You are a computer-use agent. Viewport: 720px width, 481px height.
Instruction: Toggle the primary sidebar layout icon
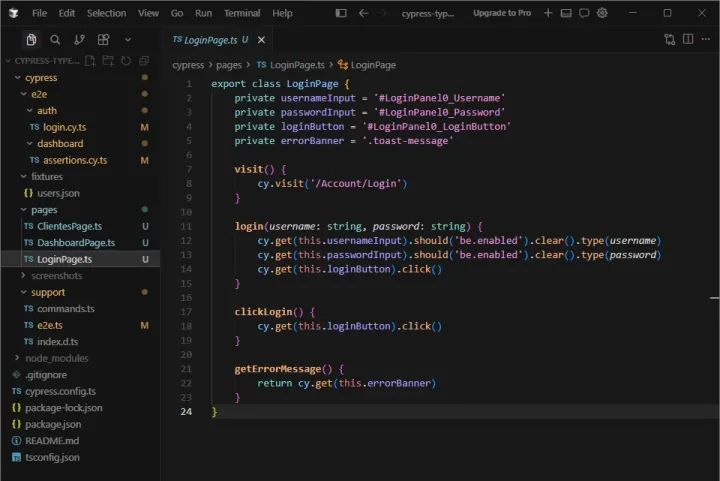point(341,13)
